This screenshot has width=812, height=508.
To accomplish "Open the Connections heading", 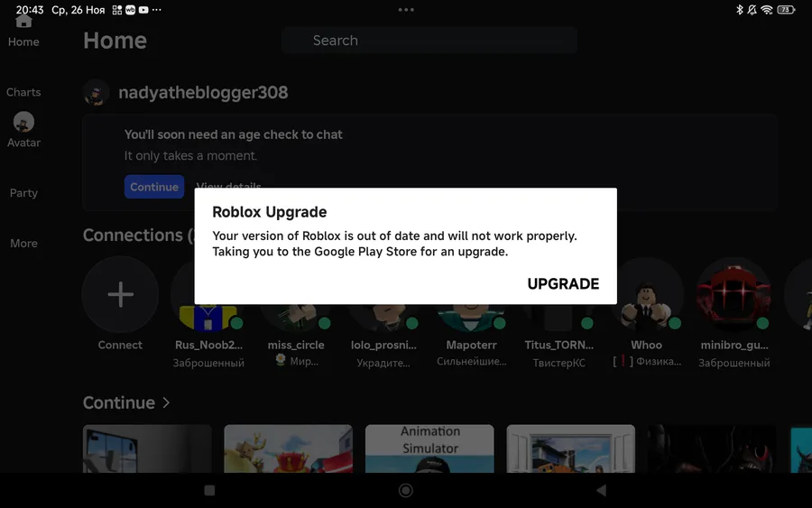I will [138, 236].
